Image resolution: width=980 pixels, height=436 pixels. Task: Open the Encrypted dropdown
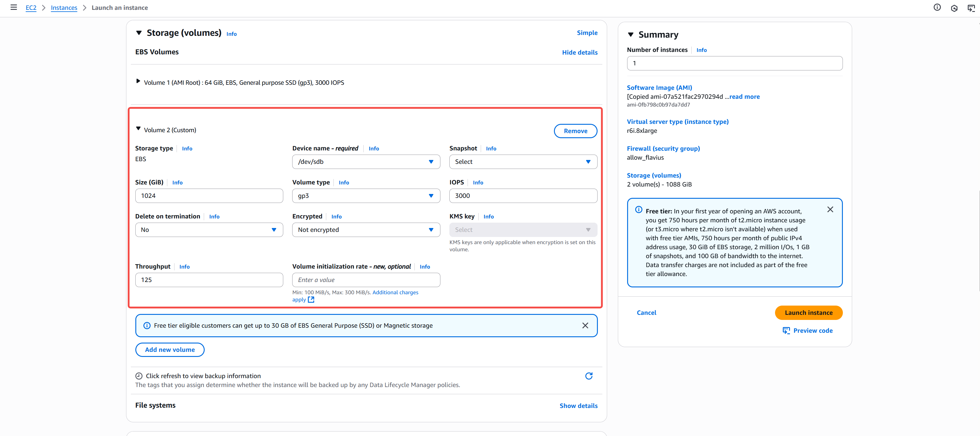coord(366,229)
